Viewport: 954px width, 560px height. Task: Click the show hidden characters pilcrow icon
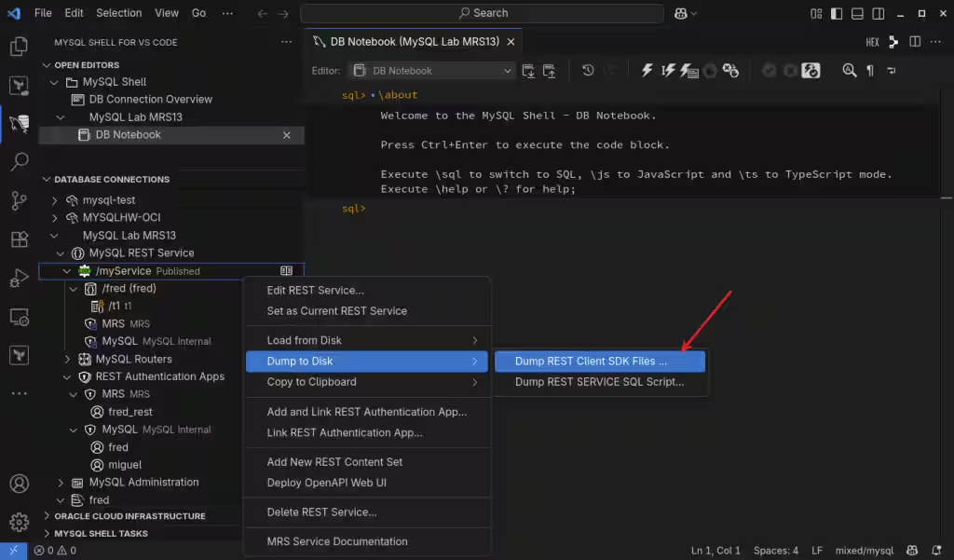(x=870, y=71)
